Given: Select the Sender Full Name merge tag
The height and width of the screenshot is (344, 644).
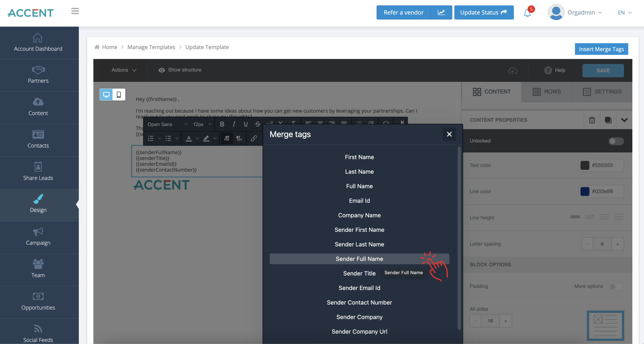Looking at the screenshot, I should pyautogui.click(x=359, y=259).
